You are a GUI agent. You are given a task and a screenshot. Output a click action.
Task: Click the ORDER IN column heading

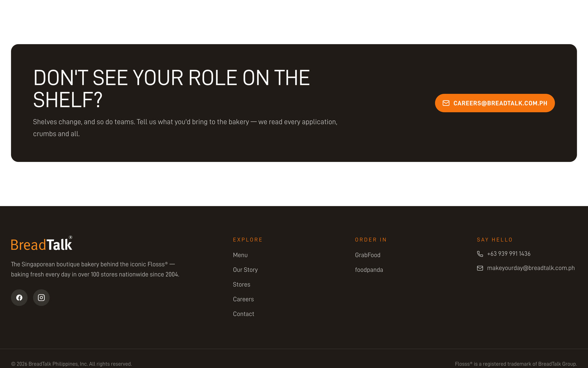371,240
